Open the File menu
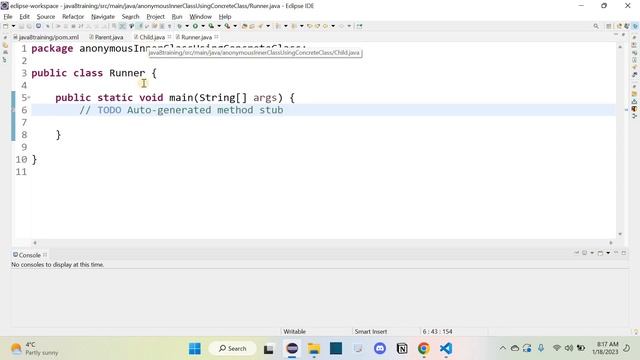The image size is (640, 360). (x=8, y=17)
